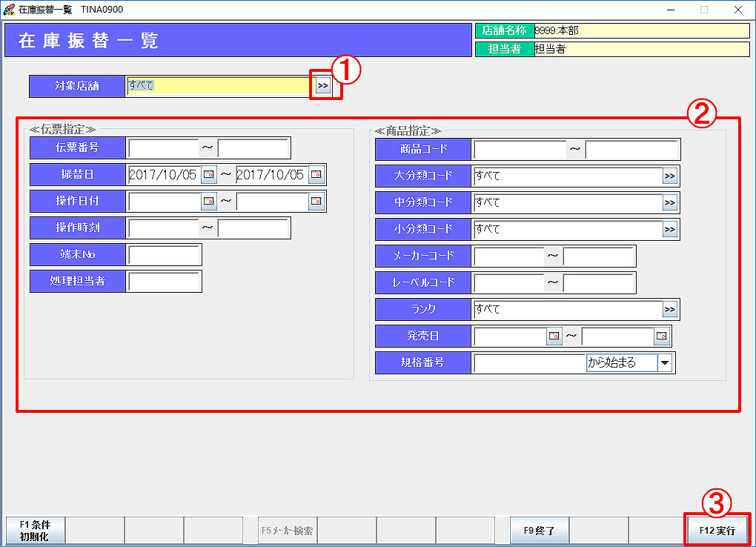Open the ランク selection list

[670, 309]
